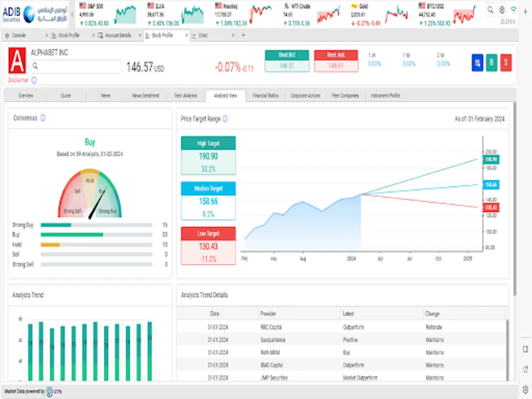532x399 pixels.
Task: Click the clock history icon in right sidebar
Action: 525,369
